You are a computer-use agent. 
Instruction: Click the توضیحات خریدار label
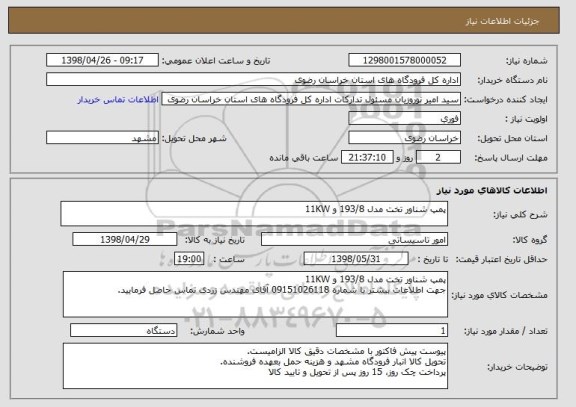(518, 367)
